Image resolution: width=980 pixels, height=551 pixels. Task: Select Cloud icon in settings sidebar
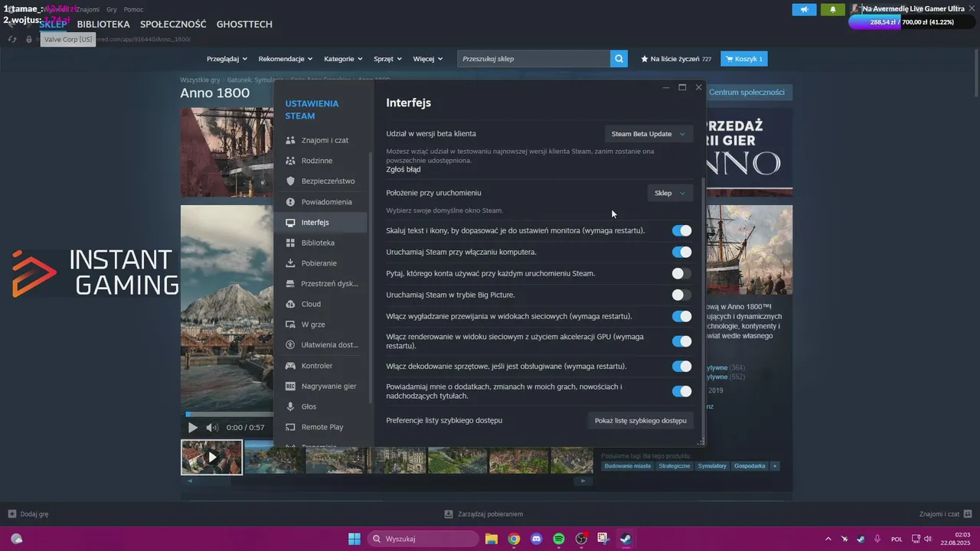click(290, 304)
